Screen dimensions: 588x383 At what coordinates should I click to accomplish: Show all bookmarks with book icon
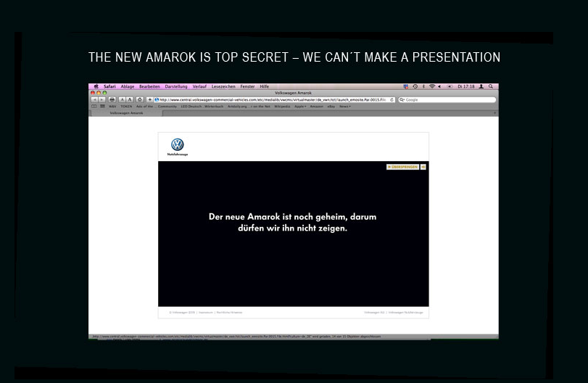(x=94, y=106)
